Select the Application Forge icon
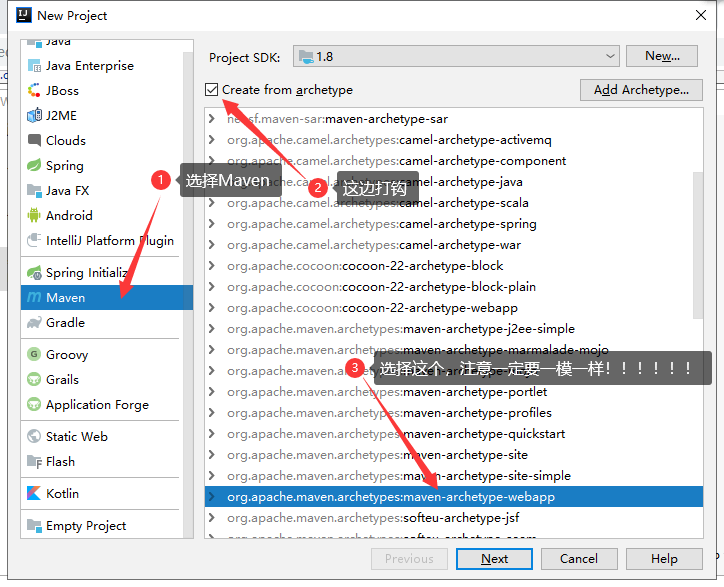This screenshot has width=724, height=587. pos(34,404)
